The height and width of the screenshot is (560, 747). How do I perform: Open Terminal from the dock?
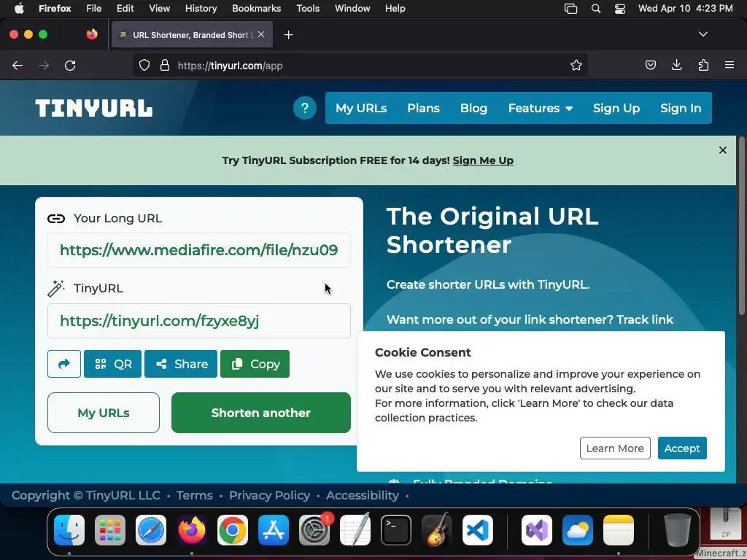396,530
